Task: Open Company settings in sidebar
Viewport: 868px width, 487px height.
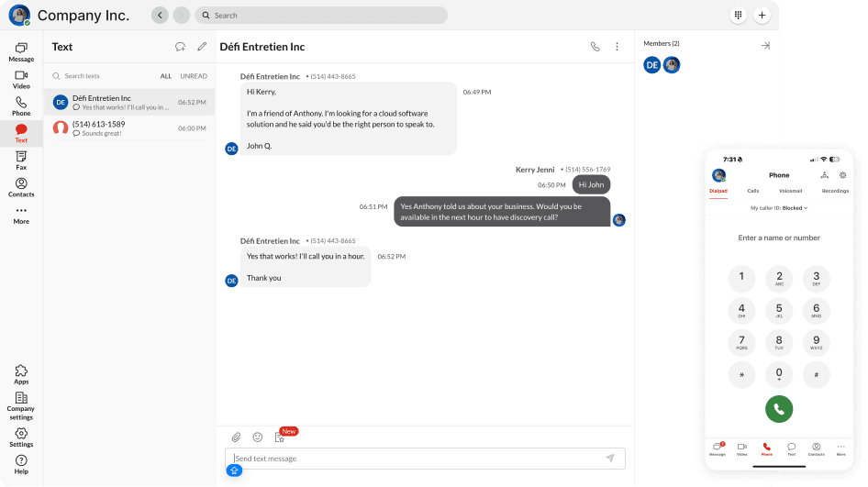Action: click(x=21, y=404)
